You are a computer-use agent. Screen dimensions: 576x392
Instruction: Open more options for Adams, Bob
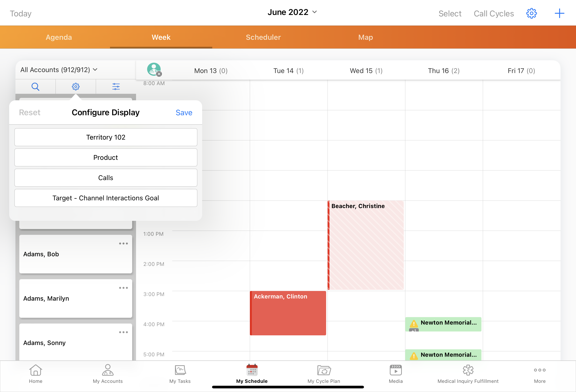(123, 243)
